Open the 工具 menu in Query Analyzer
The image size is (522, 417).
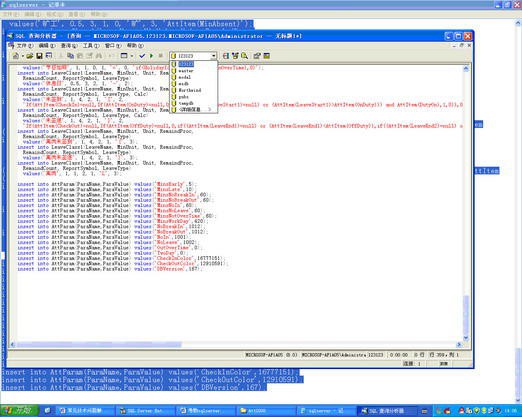coord(91,46)
